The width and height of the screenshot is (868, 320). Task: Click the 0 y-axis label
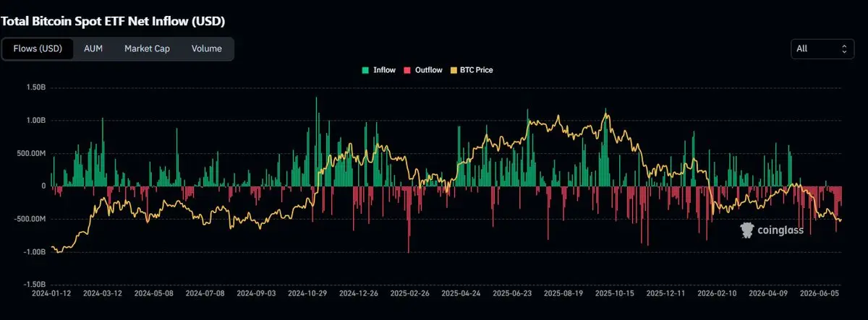pos(43,186)
